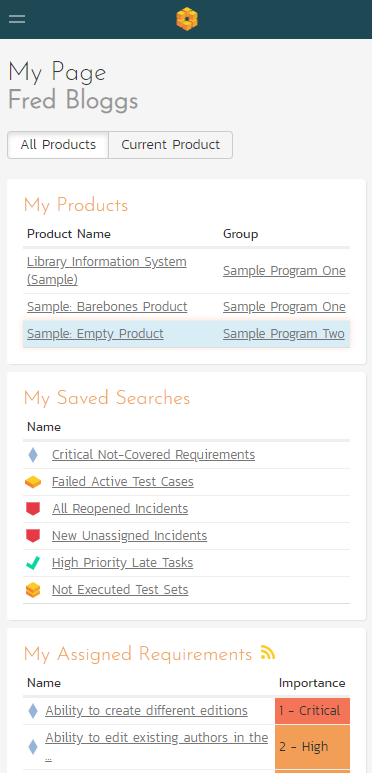Click the orange cube logo in header
Viewport: 372px width, 773px height.
[x=187, y=19]
